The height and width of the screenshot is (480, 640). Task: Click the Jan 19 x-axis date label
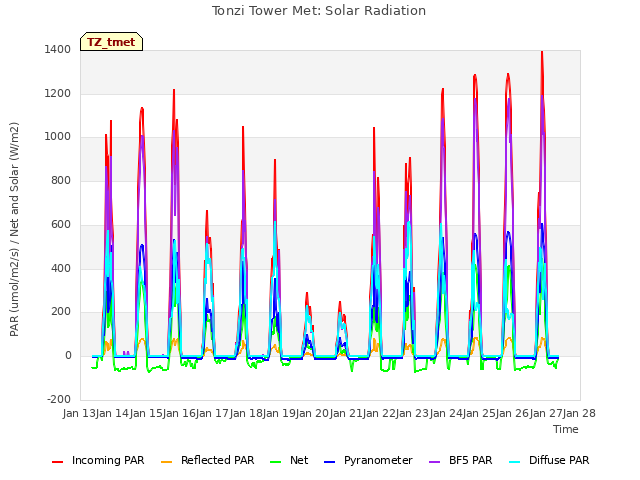tap(279, 413)
